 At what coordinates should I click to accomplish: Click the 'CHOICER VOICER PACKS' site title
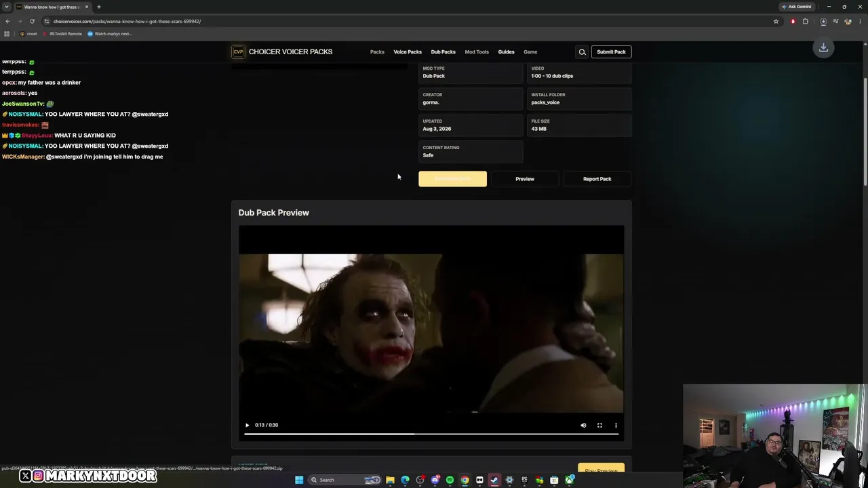290,52
